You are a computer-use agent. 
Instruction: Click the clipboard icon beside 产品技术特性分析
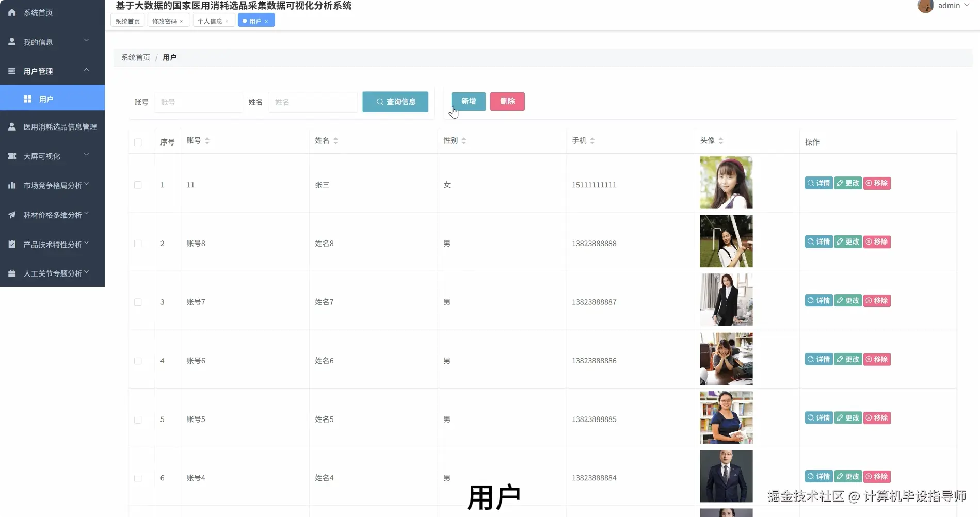[x=12, y=244]
